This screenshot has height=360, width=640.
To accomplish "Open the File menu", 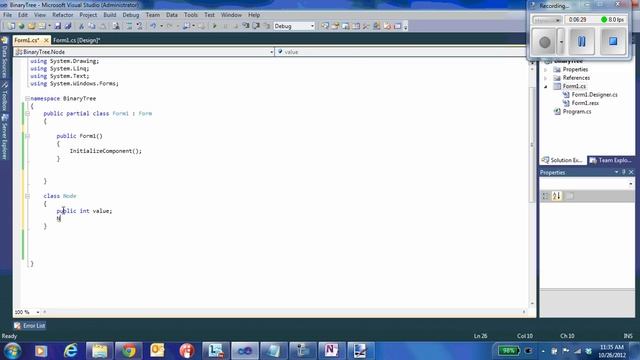I will click(7, 15).
